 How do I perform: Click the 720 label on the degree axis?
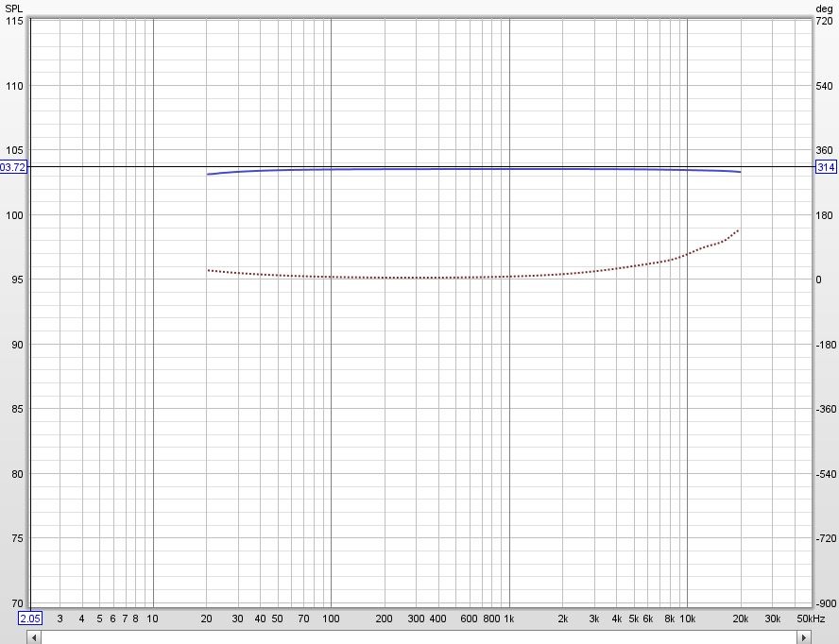[824, 21]
